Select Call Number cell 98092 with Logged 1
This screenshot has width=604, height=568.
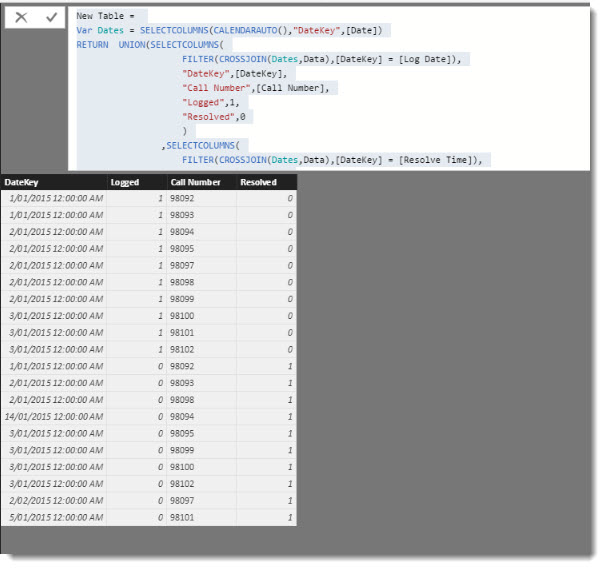[201, 198]
